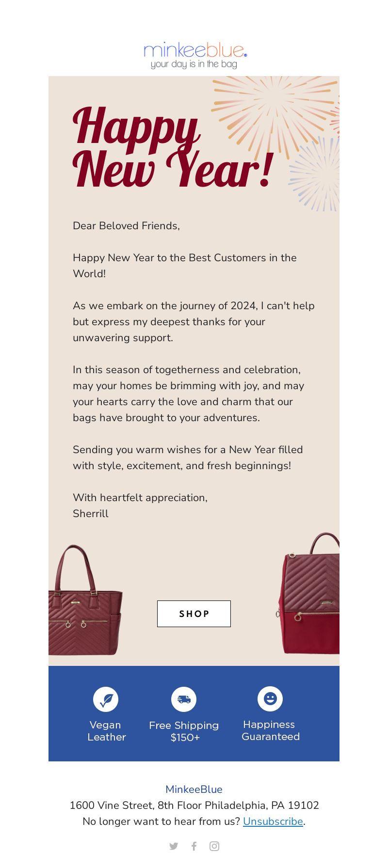
Task: Click the Happiness Guaranteed text label
Action: (270, 730)
